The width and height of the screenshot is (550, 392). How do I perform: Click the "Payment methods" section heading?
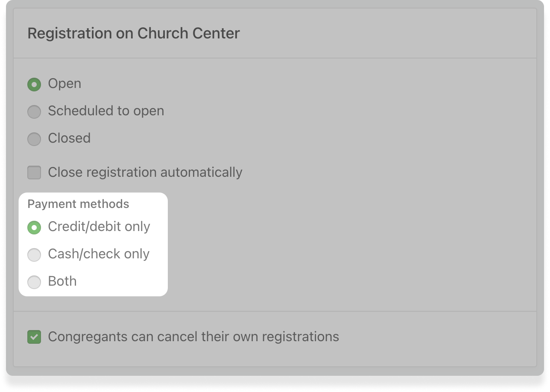(78, 204)
